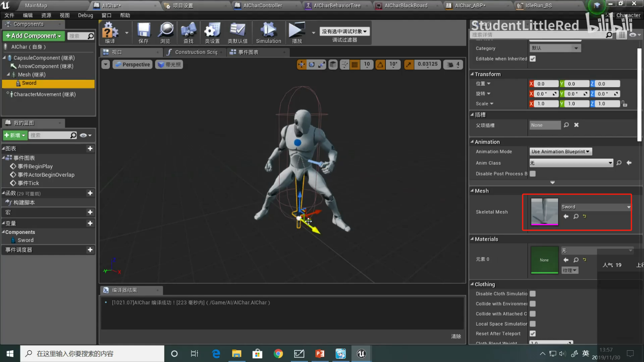Image resolution: width=644 pixels, height=362 pixels.
Task: Enable Disable Post Process Blueprint checkbox
Action: click(533, 174)
